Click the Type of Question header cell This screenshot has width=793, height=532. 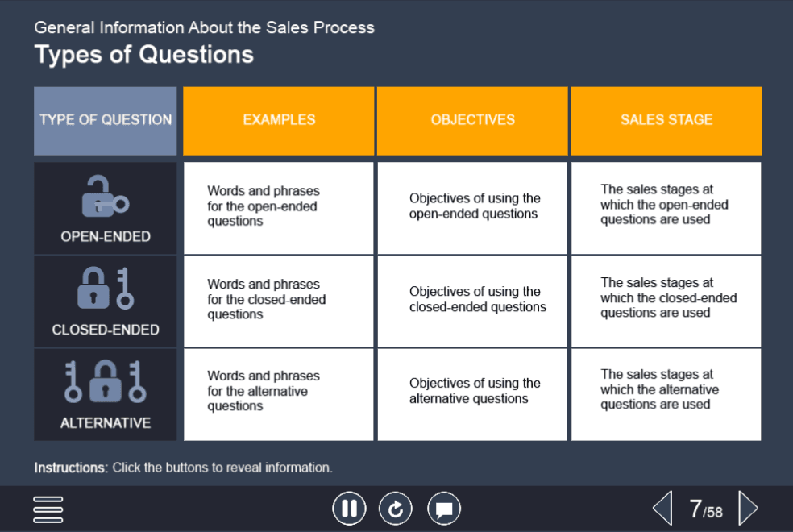(106, 120)
